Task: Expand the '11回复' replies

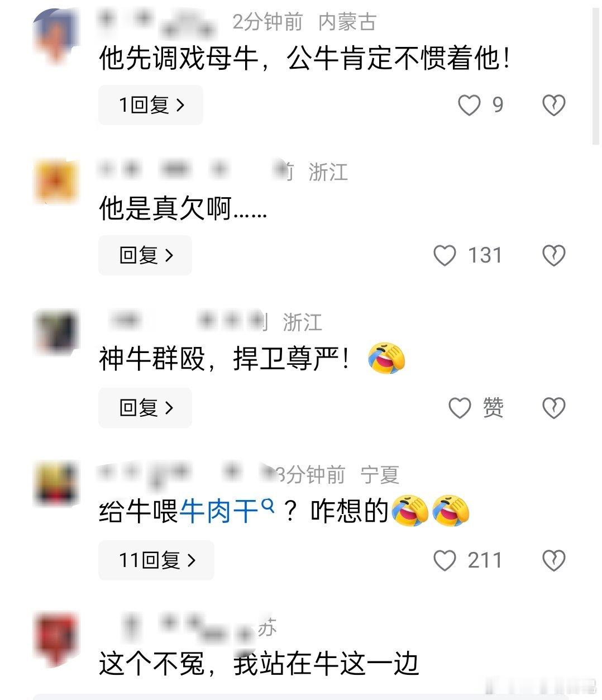Action: tap(156, 560)
